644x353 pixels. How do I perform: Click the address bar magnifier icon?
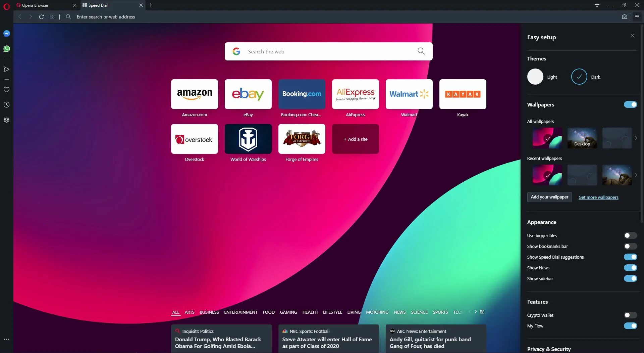click(x=68, y=17)
